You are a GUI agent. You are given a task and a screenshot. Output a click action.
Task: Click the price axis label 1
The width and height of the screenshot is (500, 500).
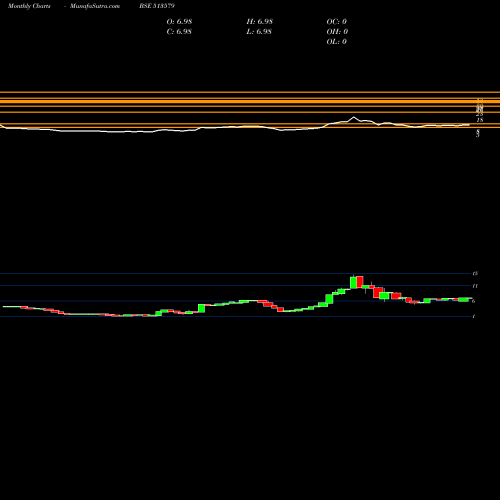(x=474, y=316)
